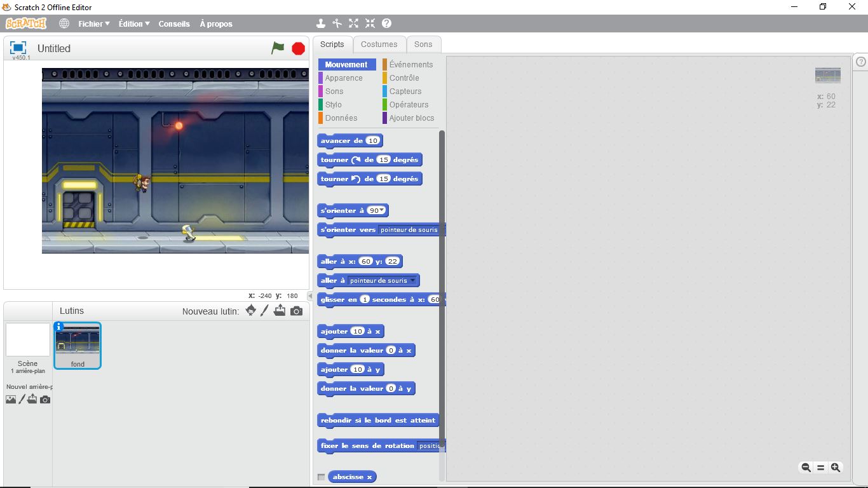Open s'orienter vers pointeur de souris dropdown
868x488 pixels.
coord(411,230)
